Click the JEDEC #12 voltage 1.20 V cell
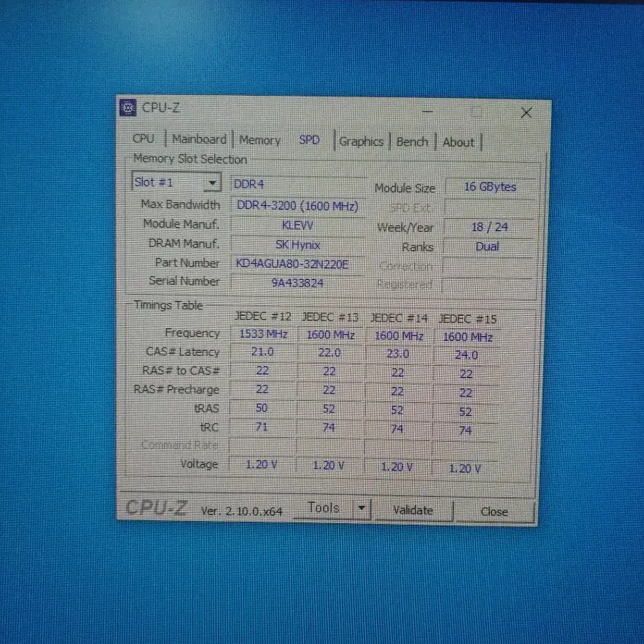Viewport: 644px width, 644px height. [261, 464]
